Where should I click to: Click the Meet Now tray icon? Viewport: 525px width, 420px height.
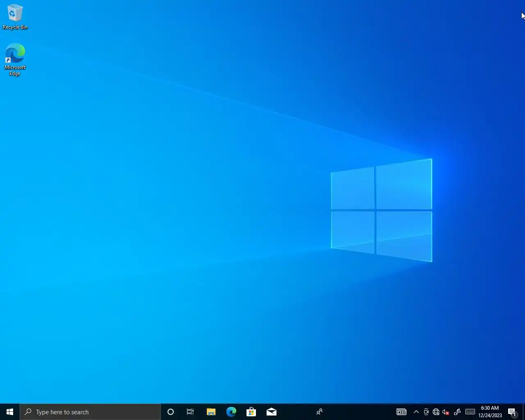pos(426,412)
